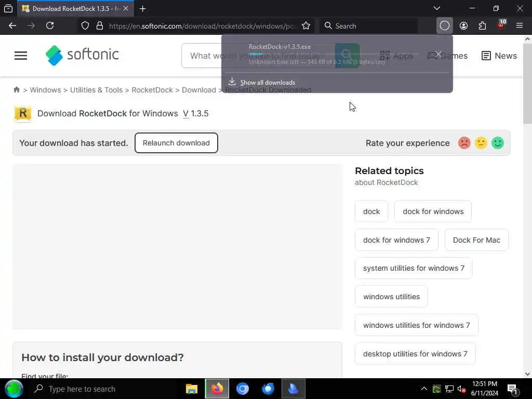Open the RocketDock breadcrumb link
The width and height of the screenshot is (532, 399).
(x=152, y=90)
